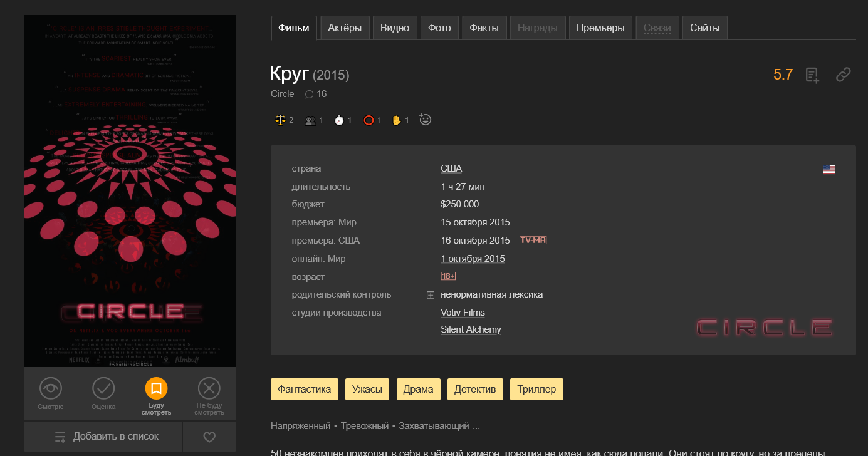Screen dimensions: 868x456
Task: Click the Круг film title
Action: (x=290, y=74)
